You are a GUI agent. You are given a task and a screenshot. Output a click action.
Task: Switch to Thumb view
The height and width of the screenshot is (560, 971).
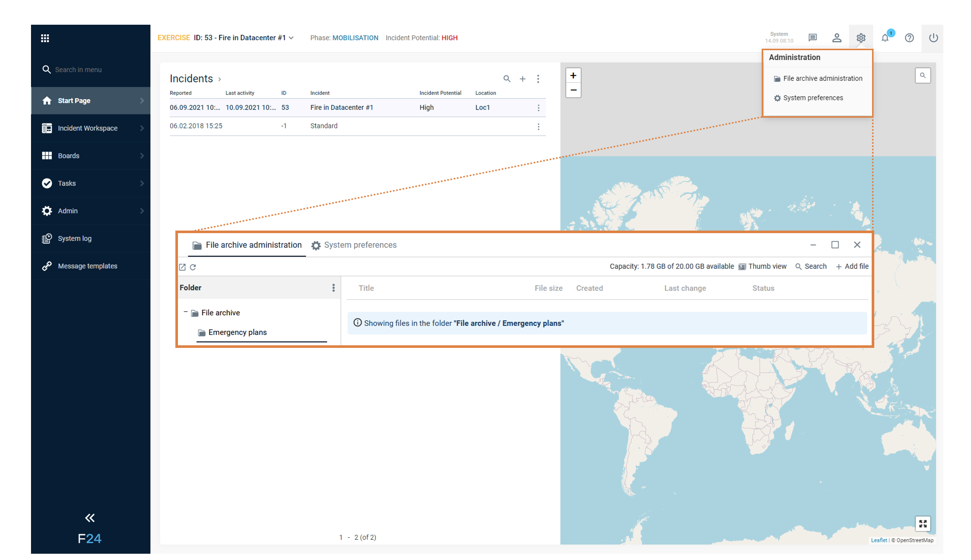pos(762,266)
